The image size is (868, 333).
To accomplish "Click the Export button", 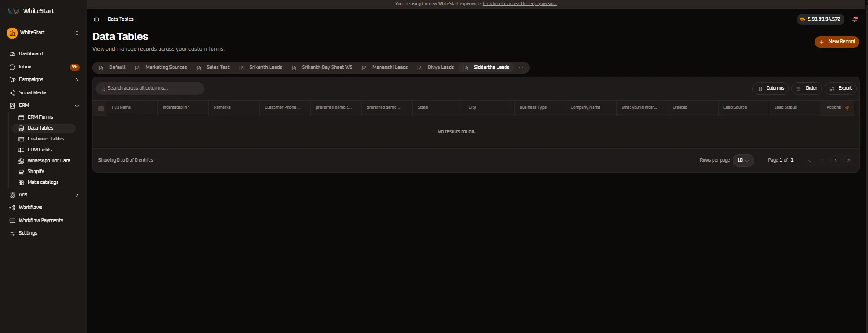I will tap(841, 89).
